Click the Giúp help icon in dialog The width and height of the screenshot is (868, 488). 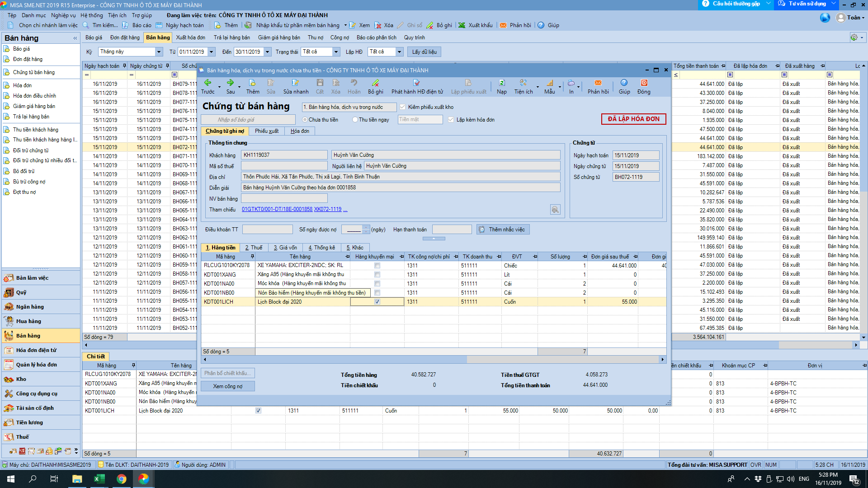point(624,83)
